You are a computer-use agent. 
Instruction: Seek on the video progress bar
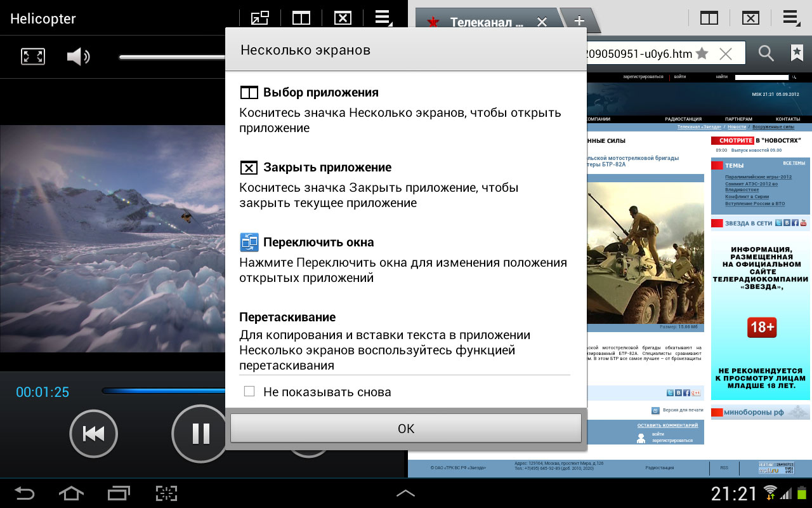tap(164, 391)
